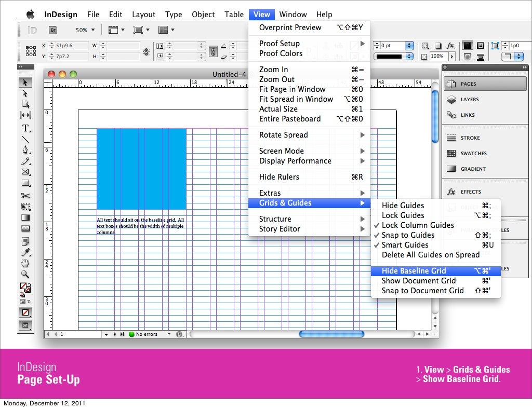
Task: Expand the Structure submenu
Action: (x=309, y=219)
